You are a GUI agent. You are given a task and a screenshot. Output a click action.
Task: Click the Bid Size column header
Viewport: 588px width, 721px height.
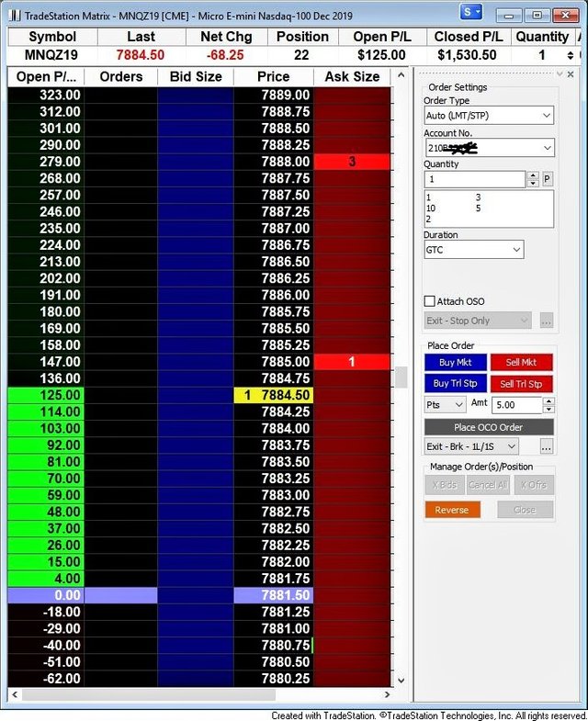[196, 77]
